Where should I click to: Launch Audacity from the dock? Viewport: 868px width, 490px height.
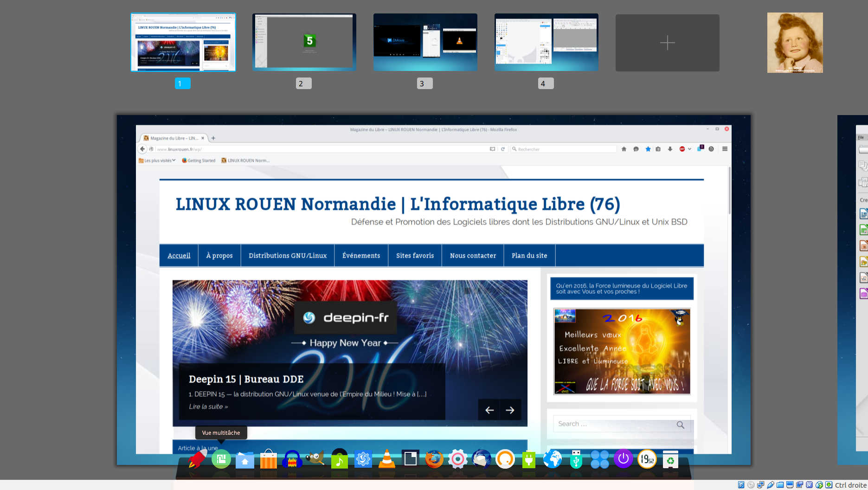292,459
